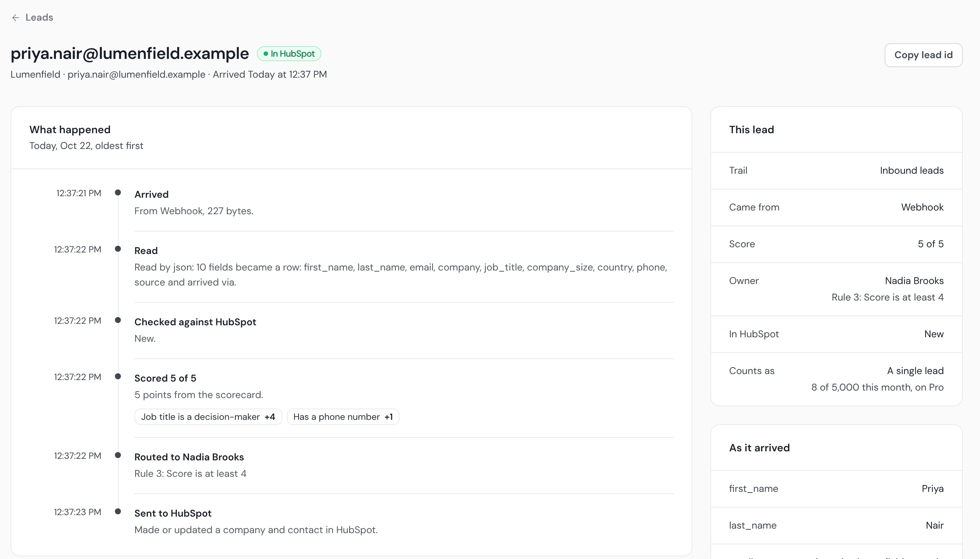
Task: Click the back arrow icon beside Leads
Action: tap(15, 17)
